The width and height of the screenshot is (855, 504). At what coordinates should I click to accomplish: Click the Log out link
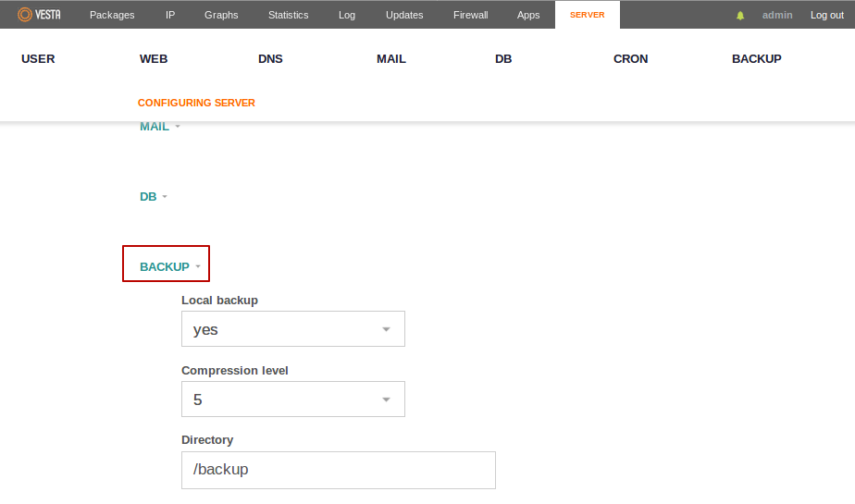(826, 15)
